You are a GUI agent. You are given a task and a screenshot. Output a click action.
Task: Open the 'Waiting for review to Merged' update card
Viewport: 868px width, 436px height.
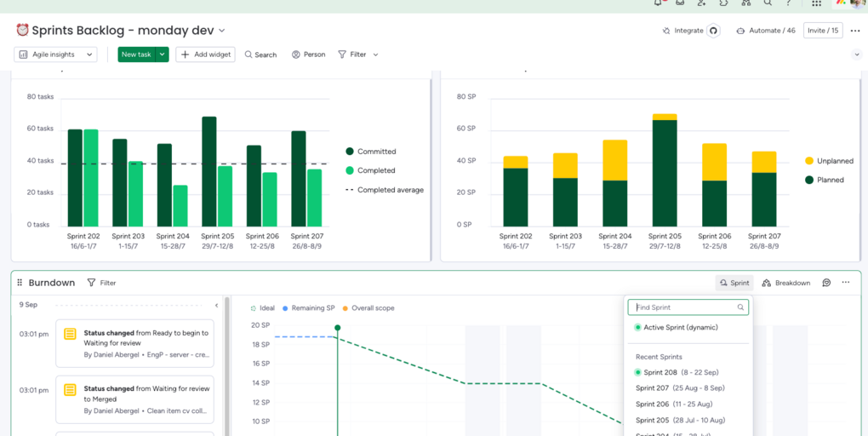pos(134,400)
